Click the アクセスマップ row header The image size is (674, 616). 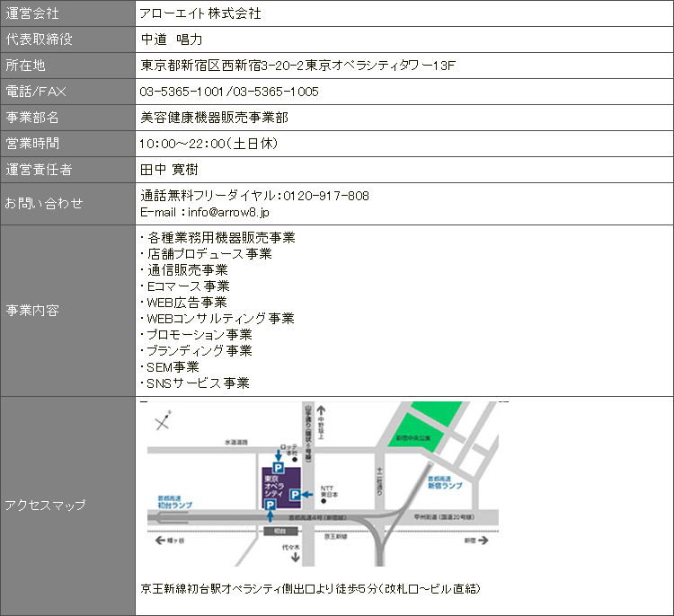(68, 506)
